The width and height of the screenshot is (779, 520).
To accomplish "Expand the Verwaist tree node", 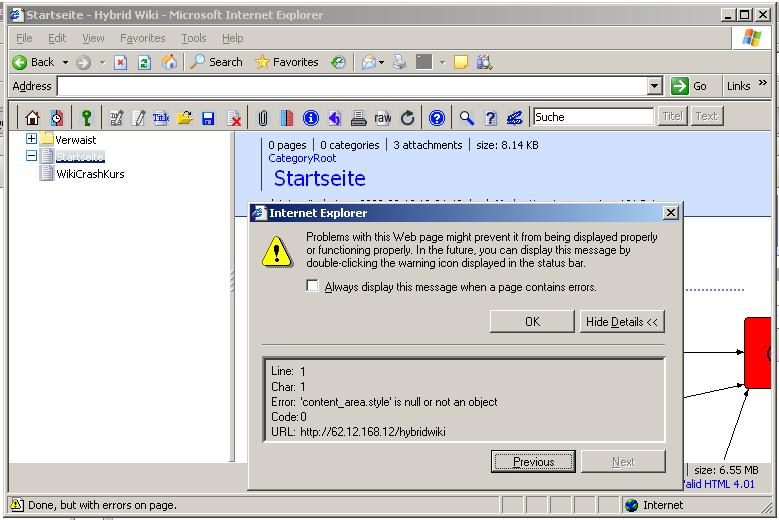I will click(x=32, y=140).
